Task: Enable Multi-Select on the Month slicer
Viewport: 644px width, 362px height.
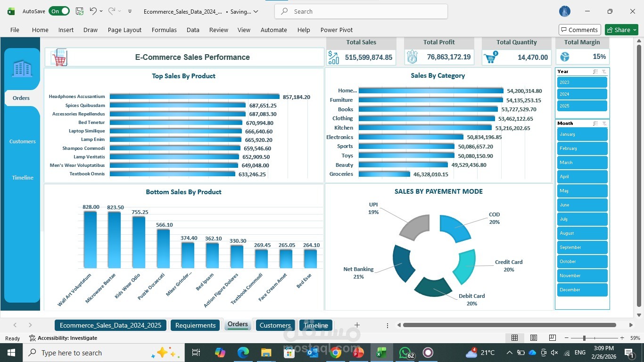Action: click(x=594, y=123)
